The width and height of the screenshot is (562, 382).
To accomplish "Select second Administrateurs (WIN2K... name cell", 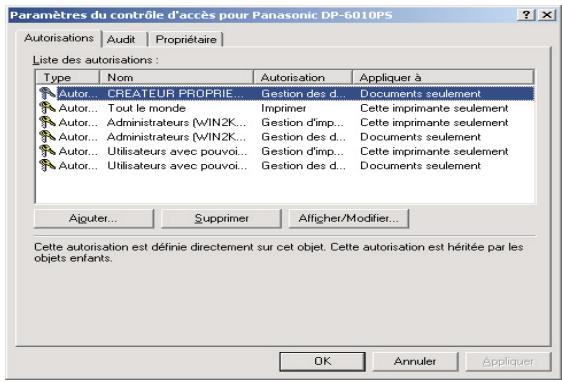I will click(x=177, y=137).
